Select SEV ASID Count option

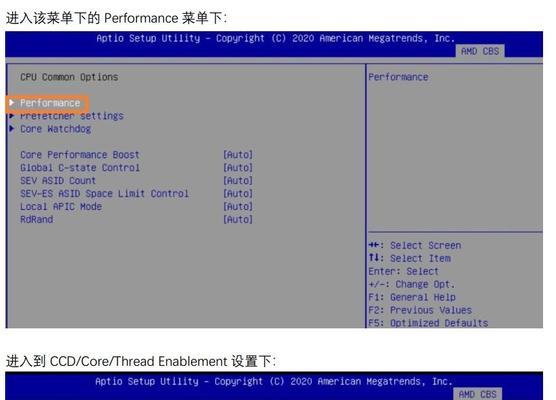point(58,181)
